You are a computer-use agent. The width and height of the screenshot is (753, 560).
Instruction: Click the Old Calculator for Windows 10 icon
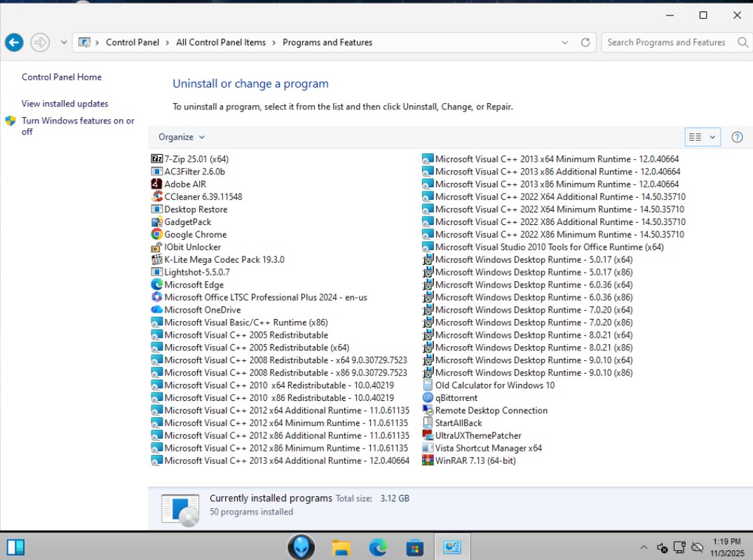click(x=428, y=385)
